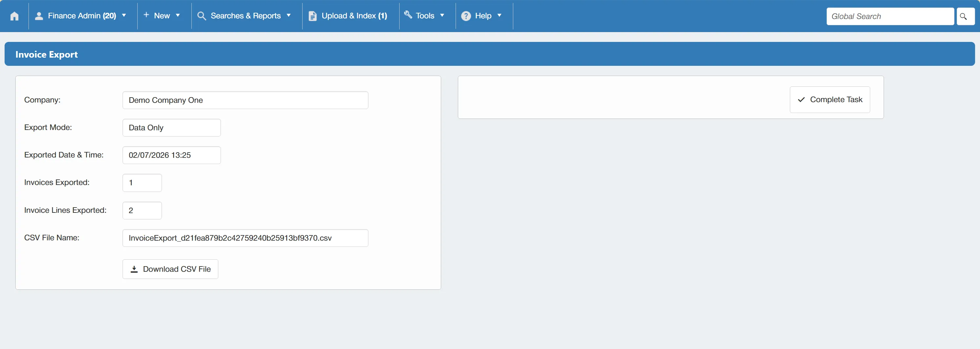Click the 'Company:' label
The width and height of the screenshot is (980, 349).
click(x=42, y=100)
